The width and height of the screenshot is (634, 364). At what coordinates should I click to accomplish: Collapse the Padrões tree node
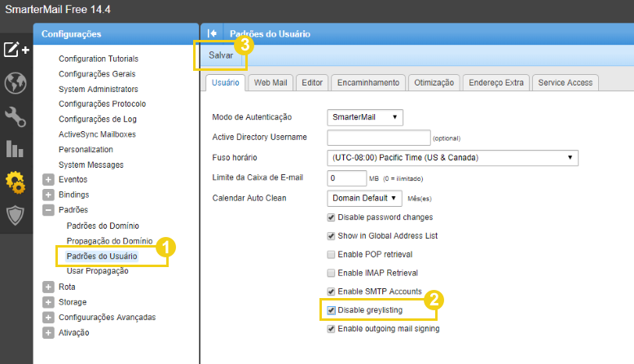48,209
